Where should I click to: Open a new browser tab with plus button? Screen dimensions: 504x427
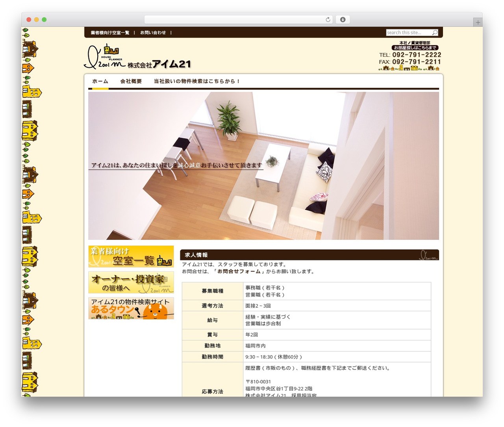(478, 22)
